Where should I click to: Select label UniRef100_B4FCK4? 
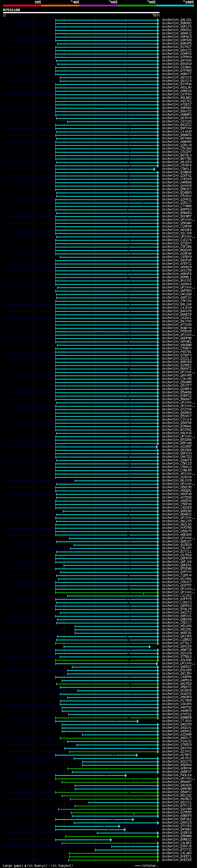pyautogui.click(x=177, y=128)
